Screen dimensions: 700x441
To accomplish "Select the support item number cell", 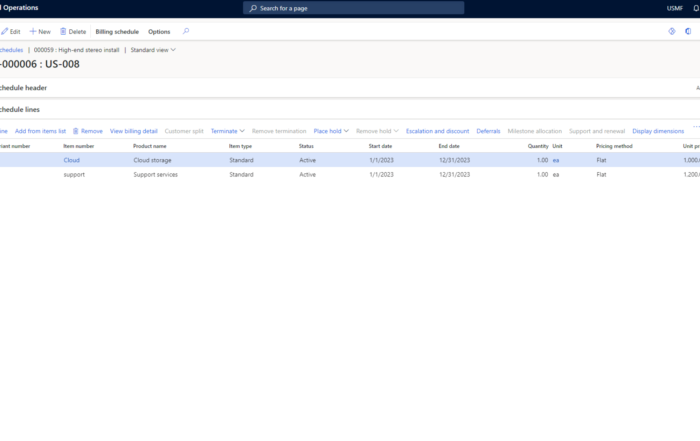I will (x=74, y=175).
